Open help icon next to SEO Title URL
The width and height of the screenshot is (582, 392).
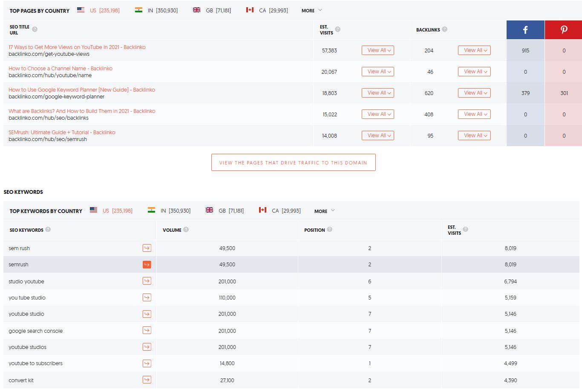35,29
